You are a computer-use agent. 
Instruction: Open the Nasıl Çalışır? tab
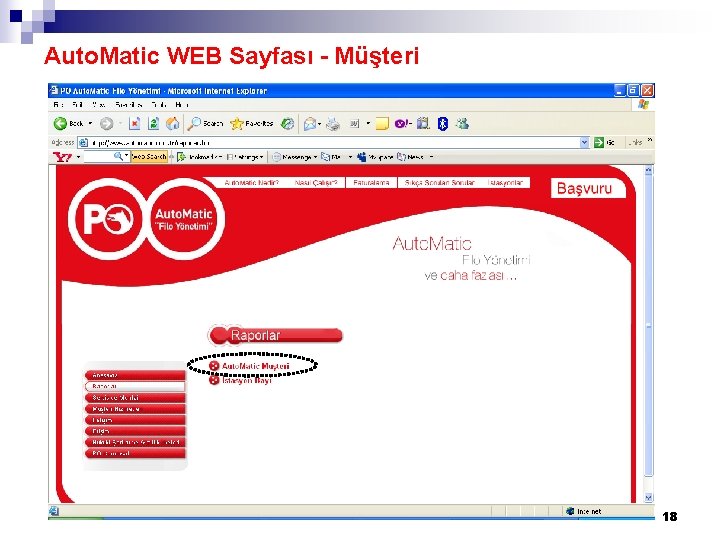click(x=316, y=183)
